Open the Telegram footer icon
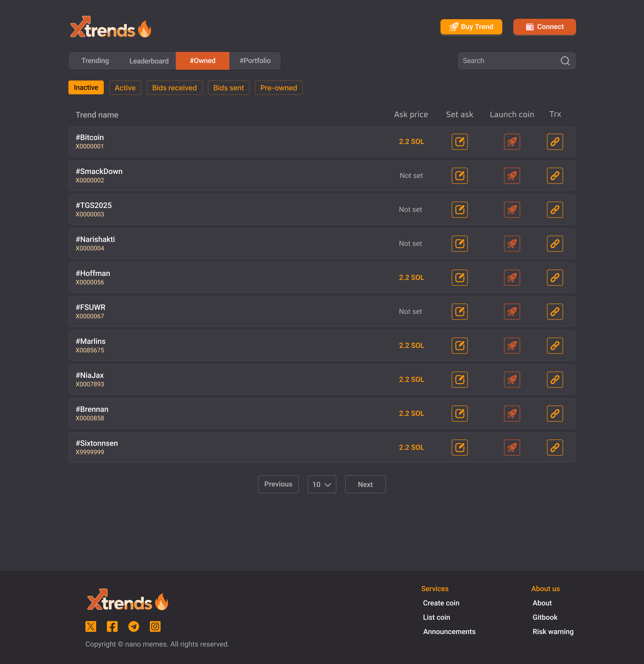This screenshot has height=664, width=644. coord(133,626)
